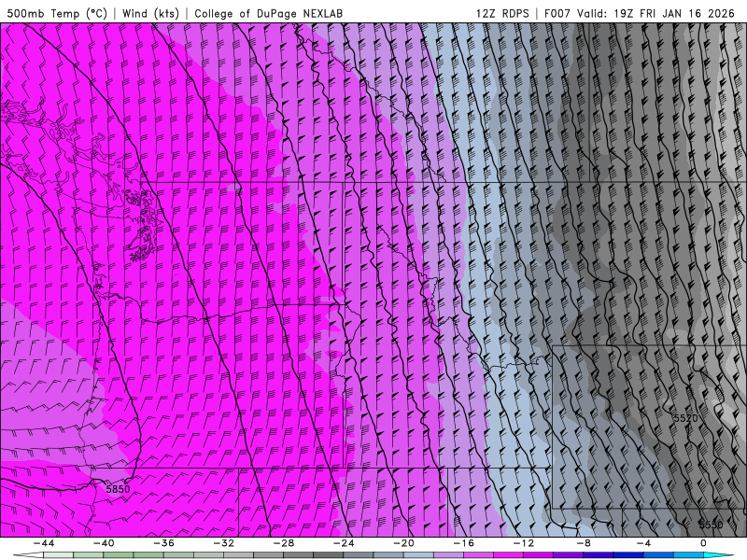Viewport: 747px width, 560px height.
Task: Click the -32 color scale value
Action: coord(223,543)
